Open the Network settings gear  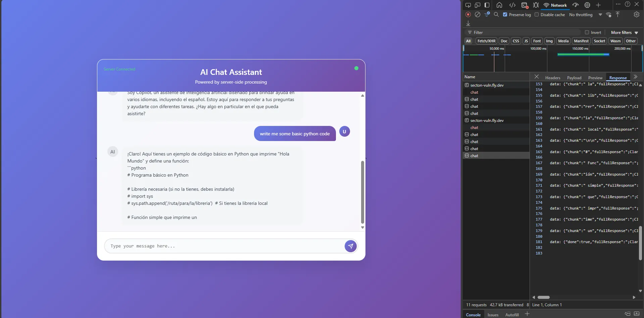(x=636, y=14)
